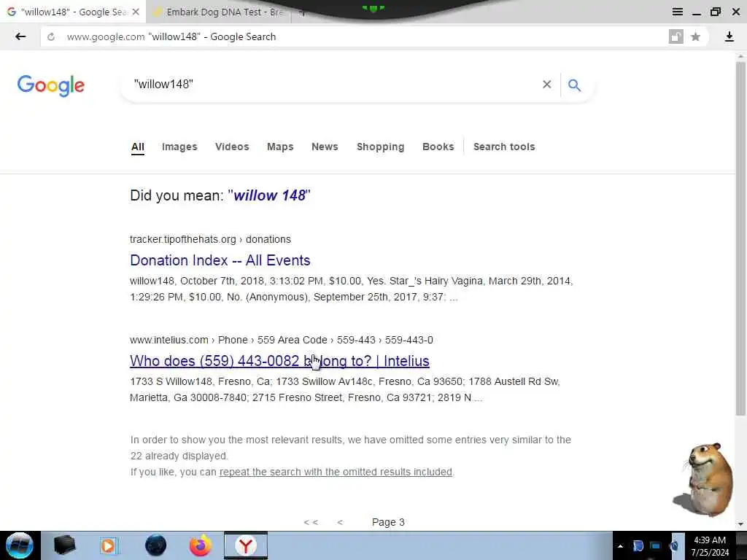Click the www.intelius.com breadcrumb text
This screenshot has height=560, width=747.
click(169, 340)
